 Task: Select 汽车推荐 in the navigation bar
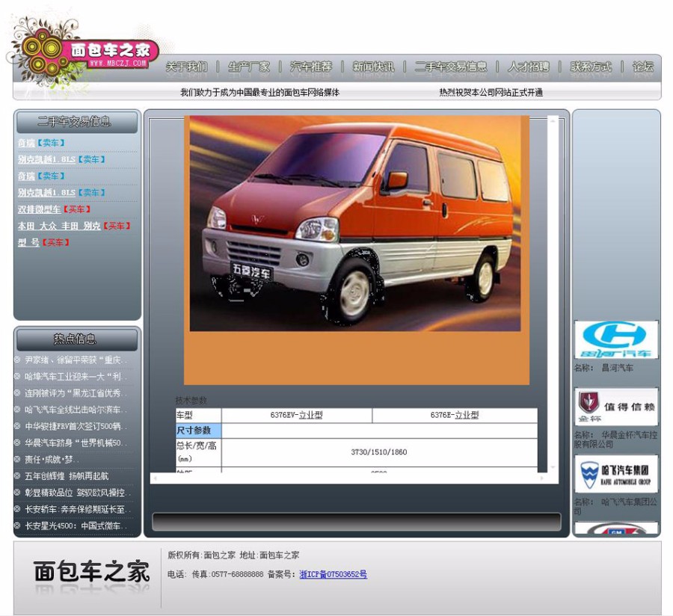point(311,67)
